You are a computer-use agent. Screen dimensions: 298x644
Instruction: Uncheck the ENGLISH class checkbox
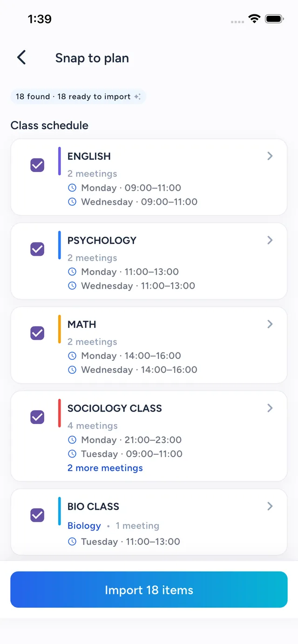[x=37, y=165]
